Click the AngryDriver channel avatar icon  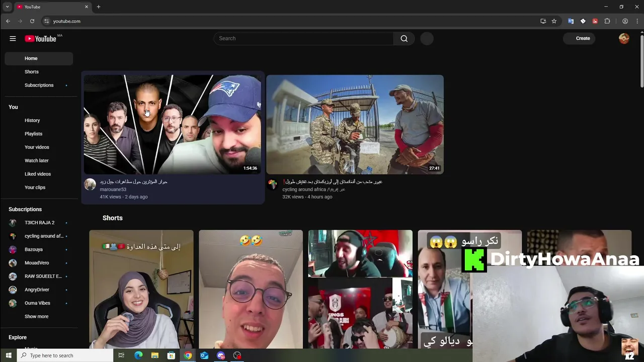13,290
